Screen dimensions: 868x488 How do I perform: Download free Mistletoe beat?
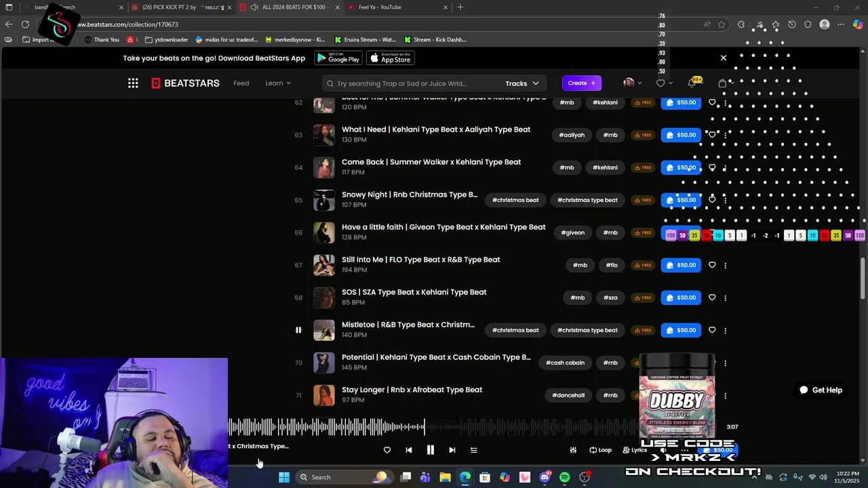click(x=642, y=330)
